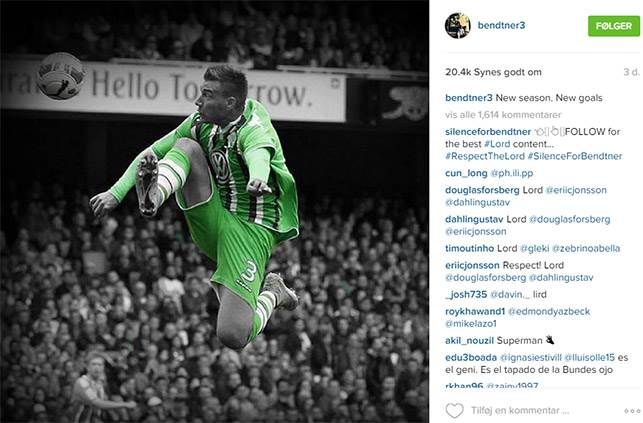
Task: Toggle the green Følger follow button
Action: click(613, 26)
